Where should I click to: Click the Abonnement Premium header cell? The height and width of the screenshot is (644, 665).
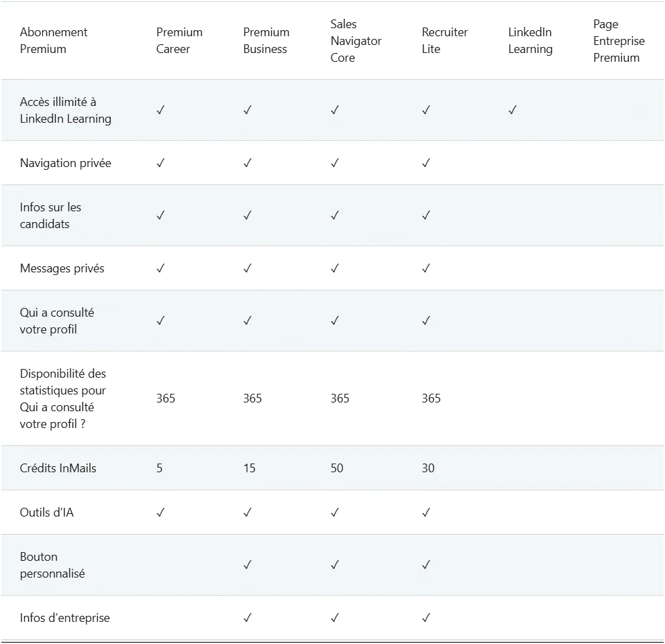tap(54, 40)
